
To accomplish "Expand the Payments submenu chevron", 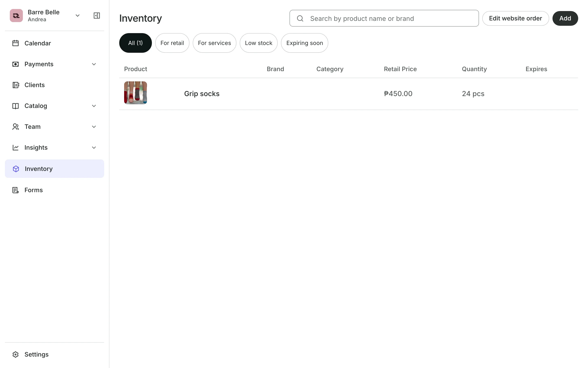I will tap(94, 64).
